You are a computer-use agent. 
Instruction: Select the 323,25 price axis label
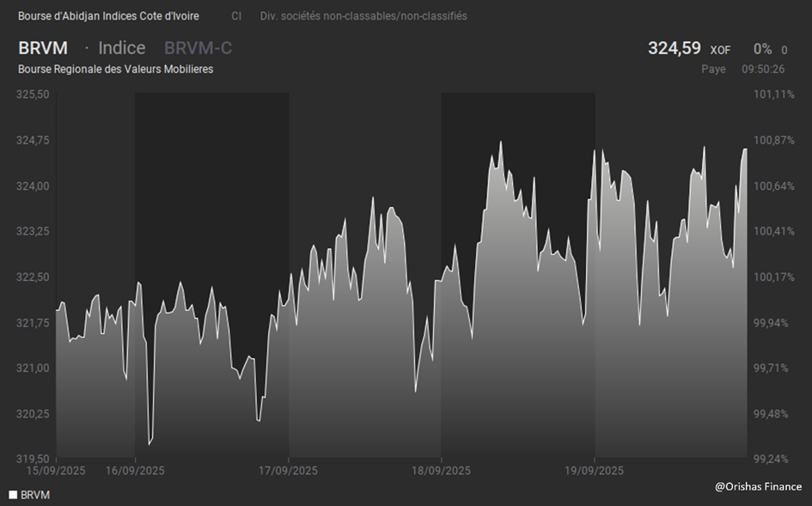33,231
